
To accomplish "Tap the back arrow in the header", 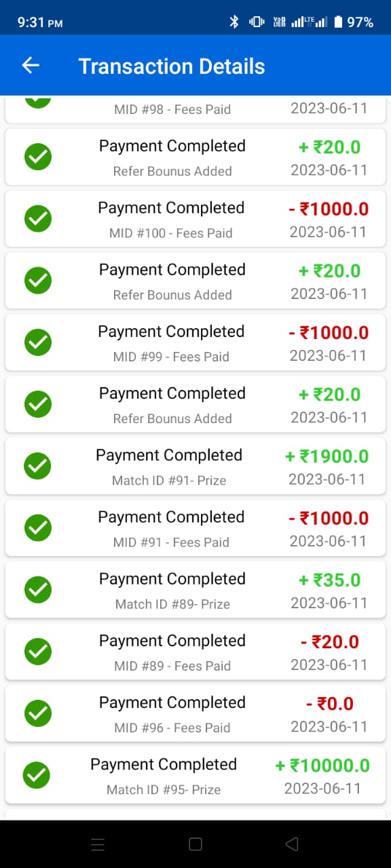I will [x=31, y=65].
